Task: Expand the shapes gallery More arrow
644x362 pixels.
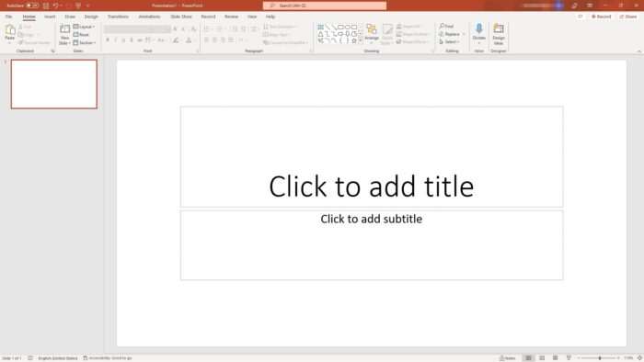Action: click(x=361, y=41)
